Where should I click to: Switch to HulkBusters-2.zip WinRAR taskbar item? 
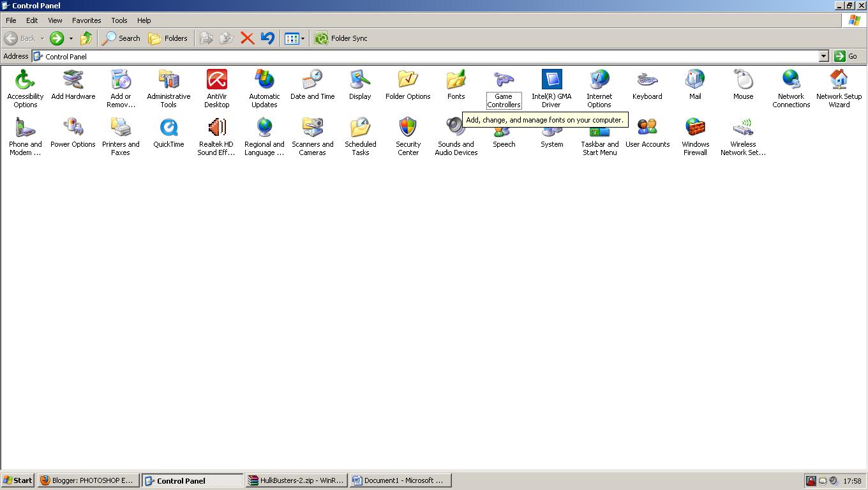pyautogui.click(x=296, y=480)
